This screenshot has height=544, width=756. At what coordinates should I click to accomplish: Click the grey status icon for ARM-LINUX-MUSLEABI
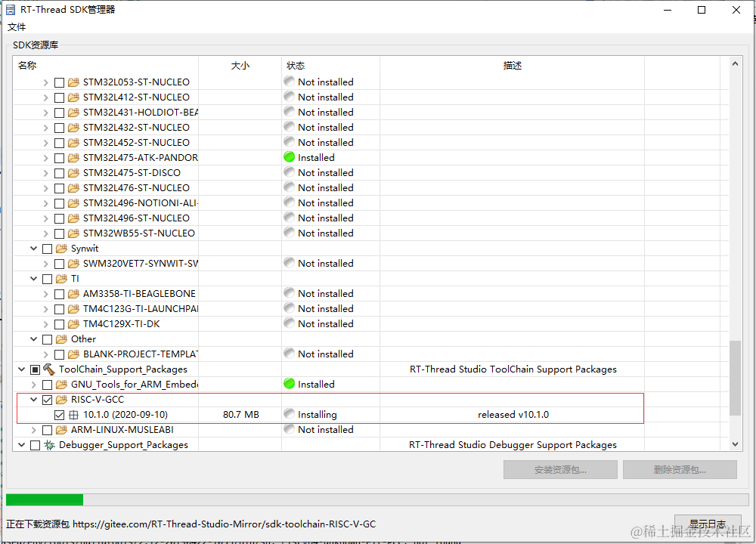[x=290, y=428]
